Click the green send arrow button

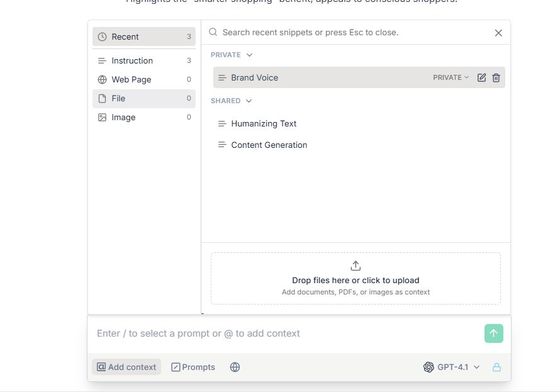(x=493, y=333)
